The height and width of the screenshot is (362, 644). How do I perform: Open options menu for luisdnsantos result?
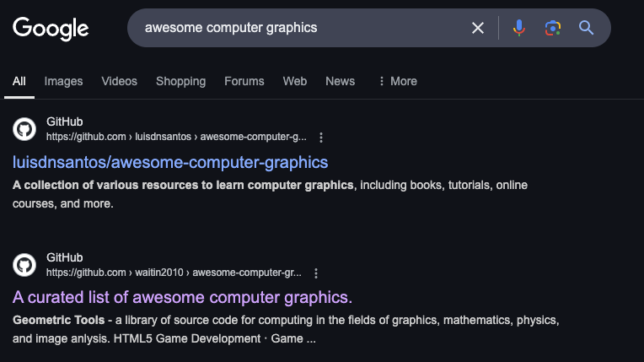pos(321,138)
